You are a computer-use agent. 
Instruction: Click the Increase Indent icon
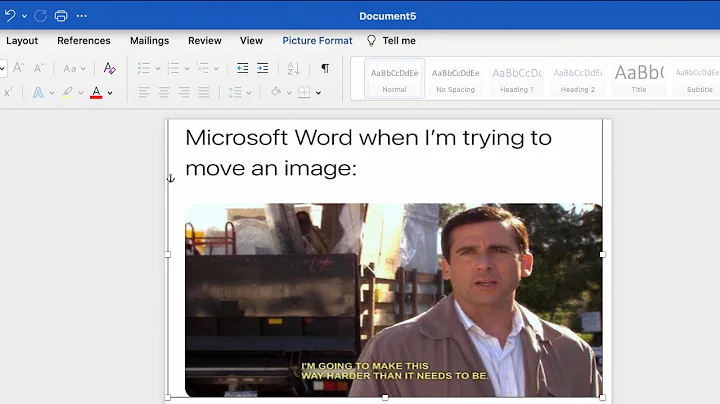pyautogui.click(x=263, y=68)
